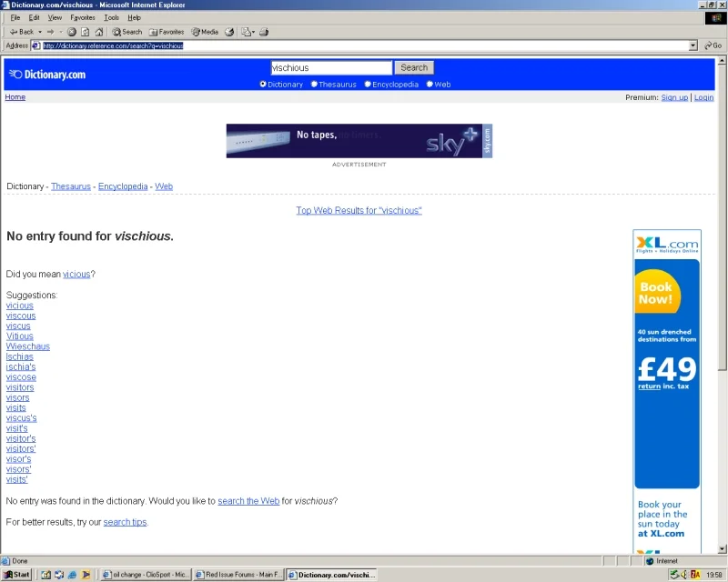The height and width of the screenshot is (582, 728).
Task: Open the History icon in toolbar
Action: tap(229, 32)
